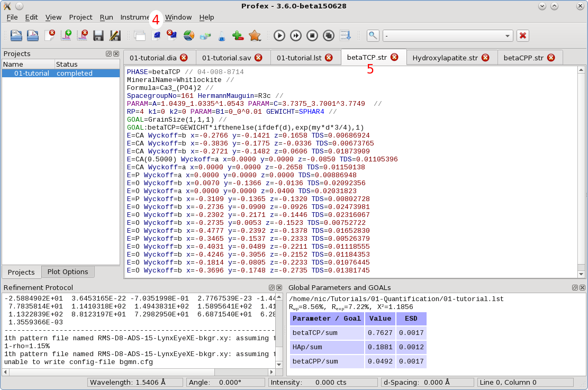The height and width of the screenshot is (390, 588).
Task: Open a graph file from the toolbar
Action: [x=33, y=35]
